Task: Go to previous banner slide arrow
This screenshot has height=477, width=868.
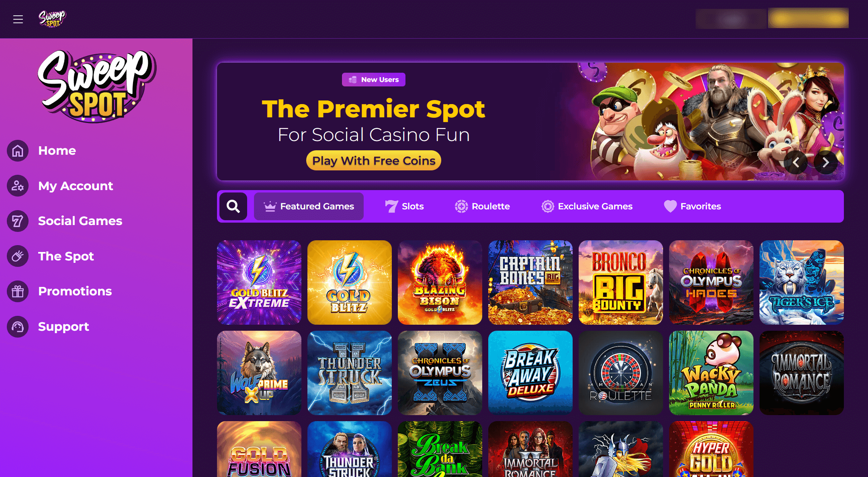Action: (796, 162)
